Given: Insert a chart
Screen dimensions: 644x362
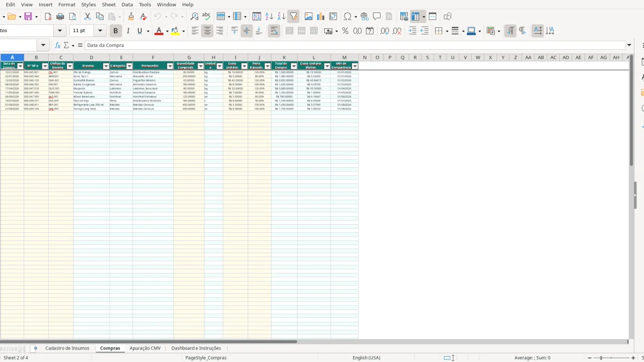Looking at the screenshot, I should tap(321, 17).
